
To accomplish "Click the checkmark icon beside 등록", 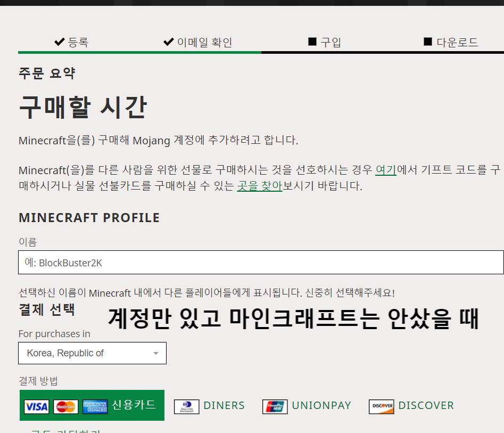I will tap(60, 42).
